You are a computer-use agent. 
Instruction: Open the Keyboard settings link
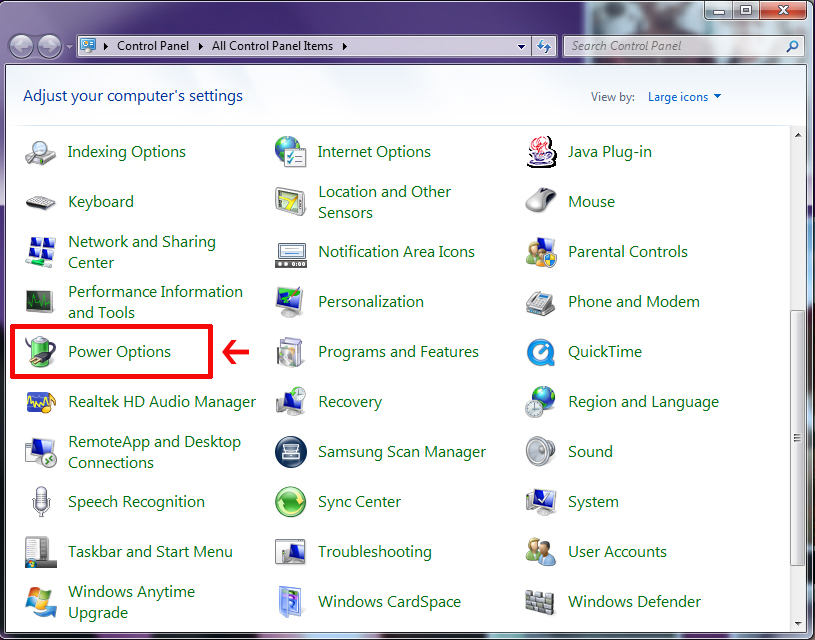point(101,202)
